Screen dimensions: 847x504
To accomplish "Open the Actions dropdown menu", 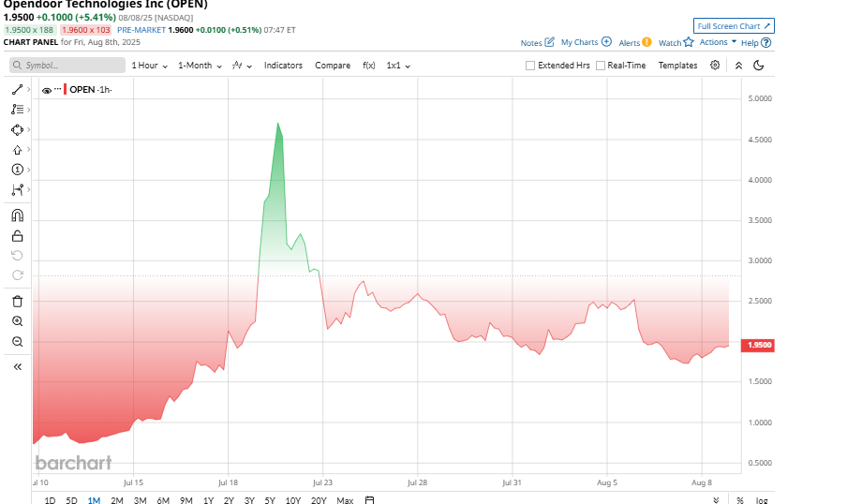I will point(718,42).
